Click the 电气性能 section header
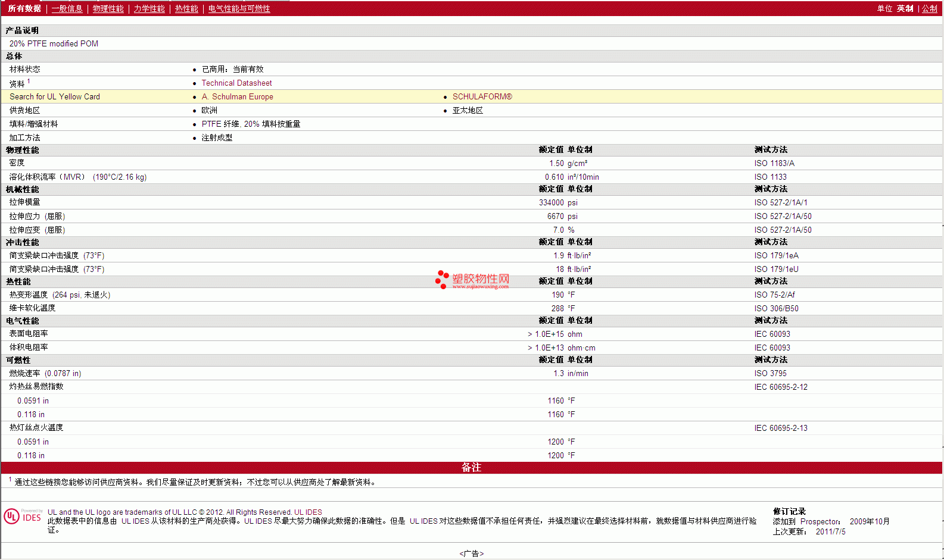Screen dimensions: 944x560 (22, 321)
